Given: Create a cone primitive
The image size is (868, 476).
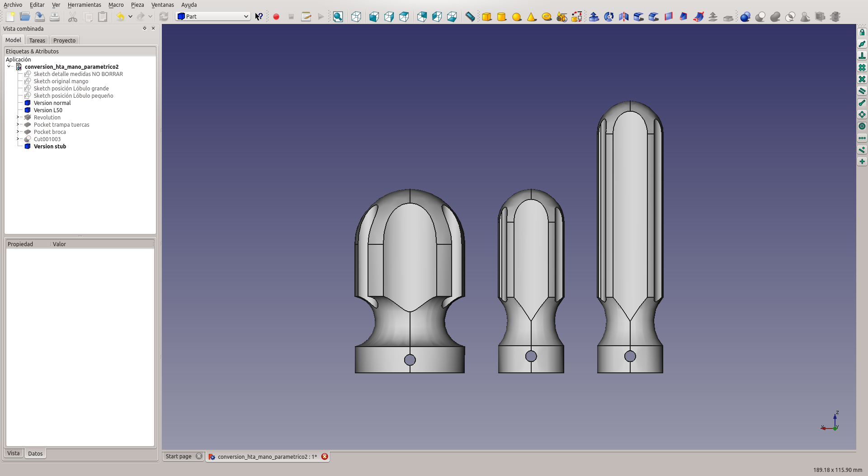Looking at the screenshot, I should pyautogui.click(x=532, y=17).
